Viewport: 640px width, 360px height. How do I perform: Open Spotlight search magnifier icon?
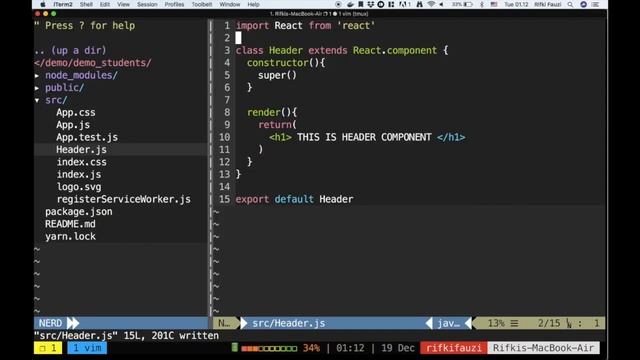click(x=570, y=4)
